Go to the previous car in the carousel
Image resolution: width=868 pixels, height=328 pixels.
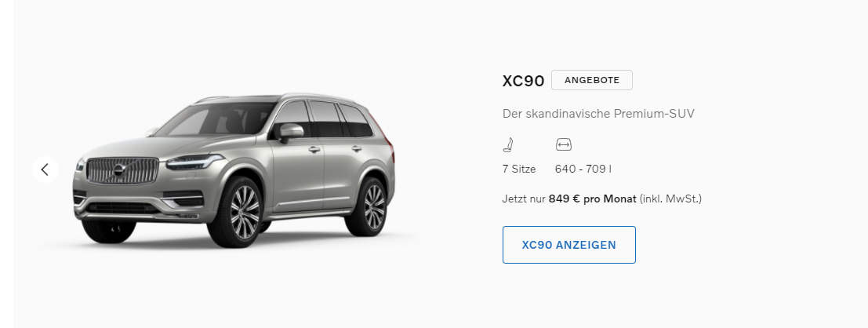[x=45, y=169]
